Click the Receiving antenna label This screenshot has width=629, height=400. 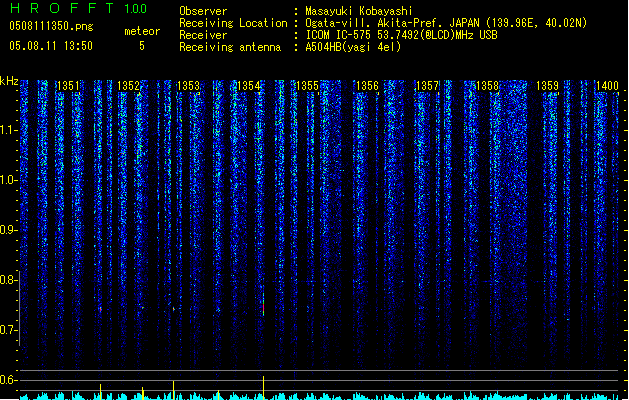coord(230,47)
